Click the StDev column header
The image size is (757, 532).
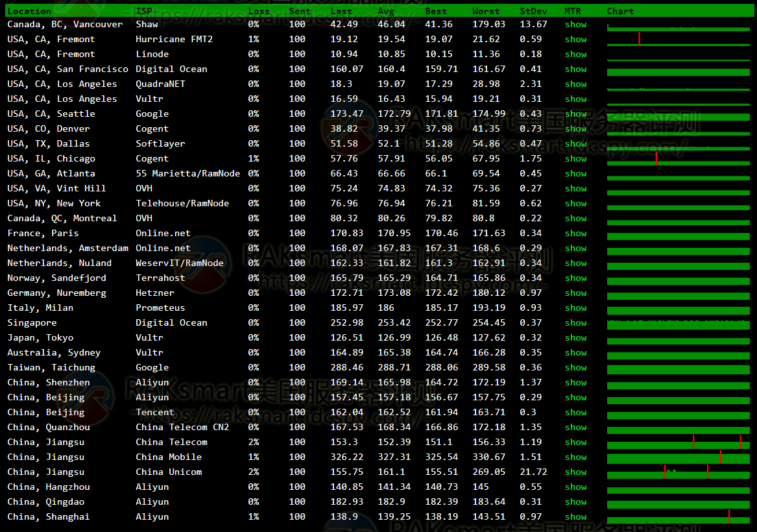(533, 10)
